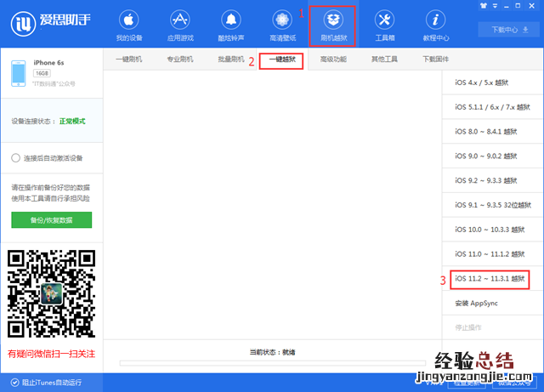Toggle 阻止iTunes自动运行 checkbox
The height and width of the screenshot is (392, 544).
(14, 383)
